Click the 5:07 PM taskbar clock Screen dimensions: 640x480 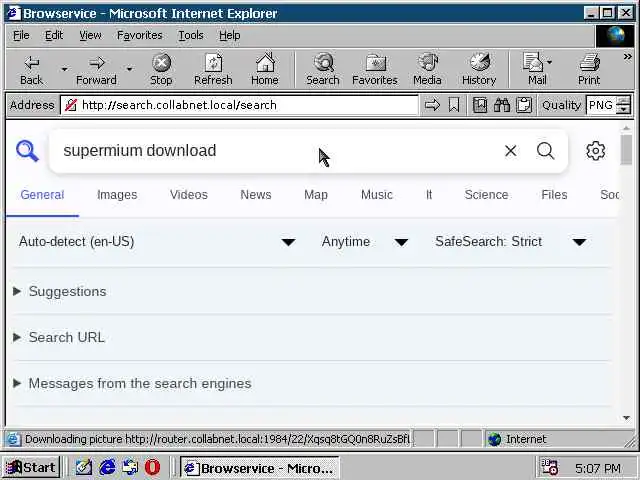598,468
